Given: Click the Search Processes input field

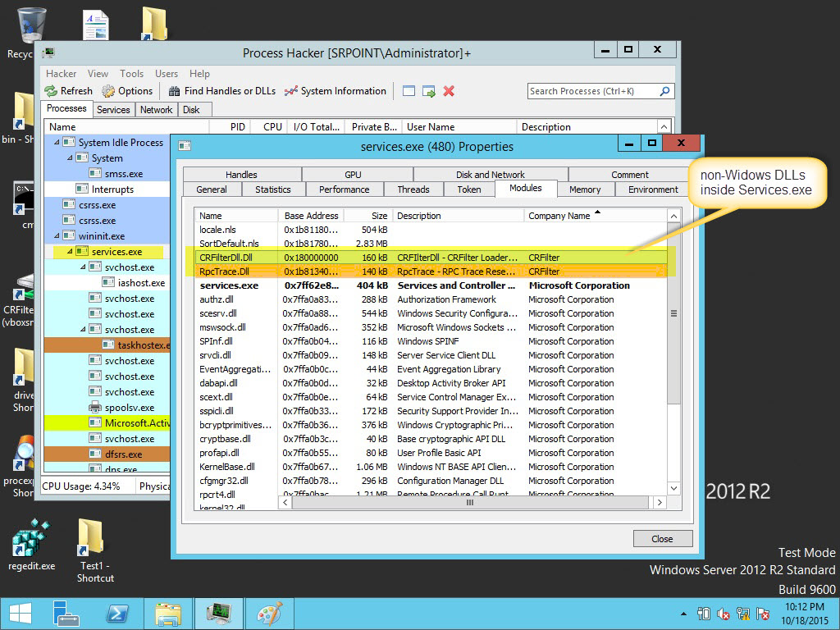Looking at the screenshot, I should click(x=593, y=91).
